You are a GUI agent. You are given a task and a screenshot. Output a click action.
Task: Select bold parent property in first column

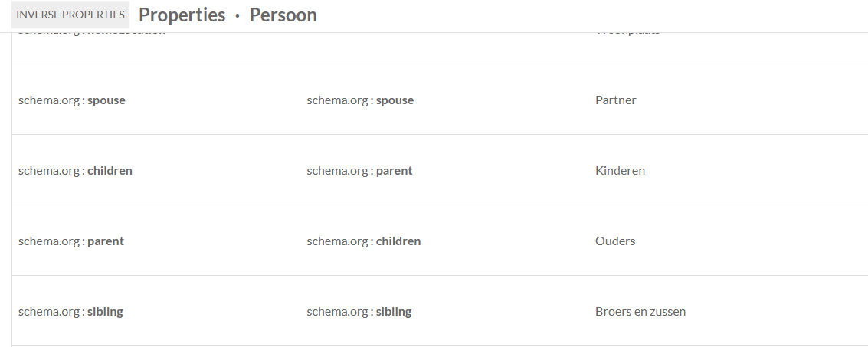click(106, 241)
